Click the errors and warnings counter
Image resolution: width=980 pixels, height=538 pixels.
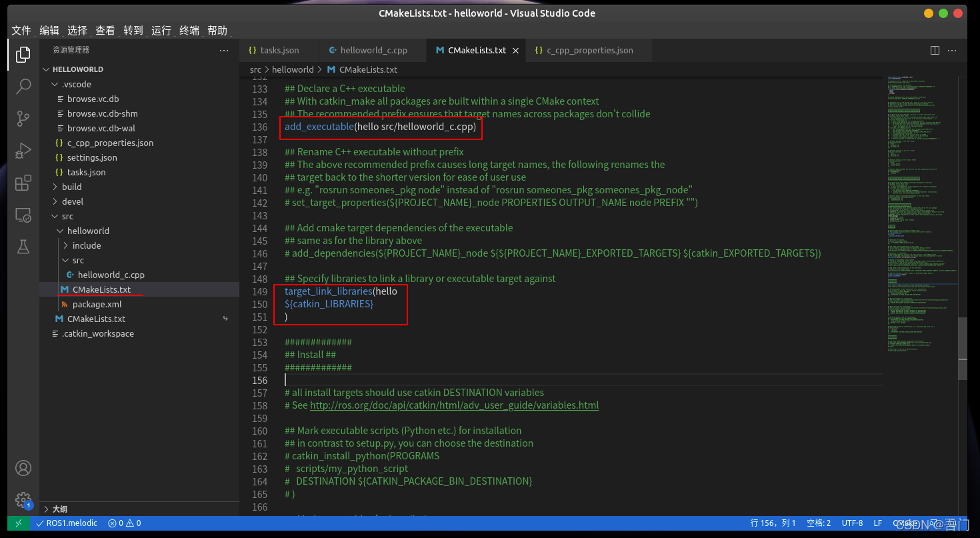[124, 523]
